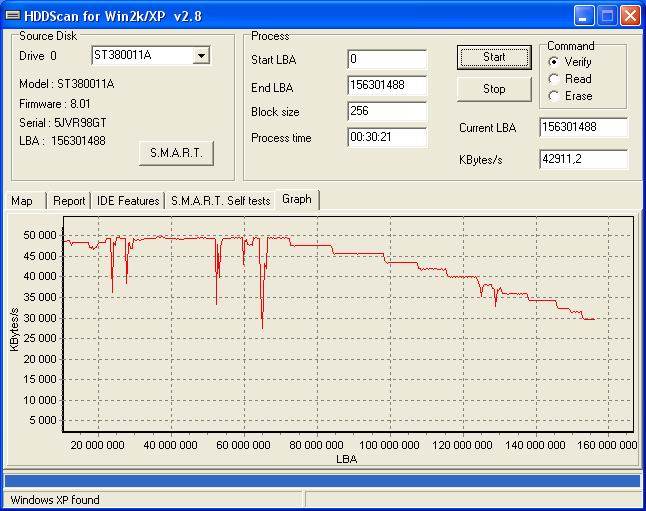
Task: Click the Current LBA field
Action: click(583, 127)
